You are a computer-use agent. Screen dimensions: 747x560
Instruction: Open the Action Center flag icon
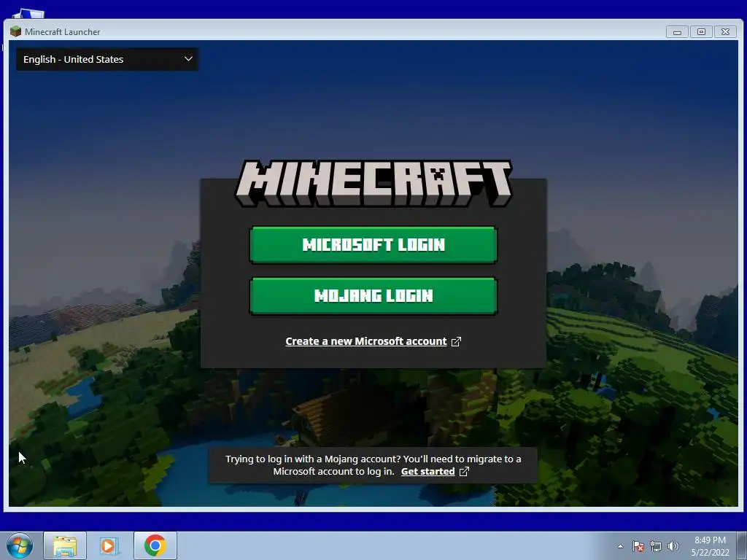pos(638,546)
